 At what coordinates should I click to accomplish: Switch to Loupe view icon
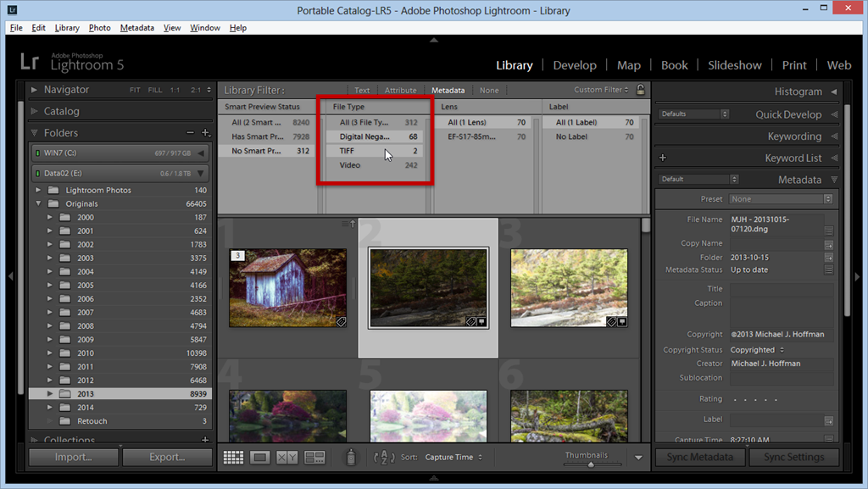(260, 458)
